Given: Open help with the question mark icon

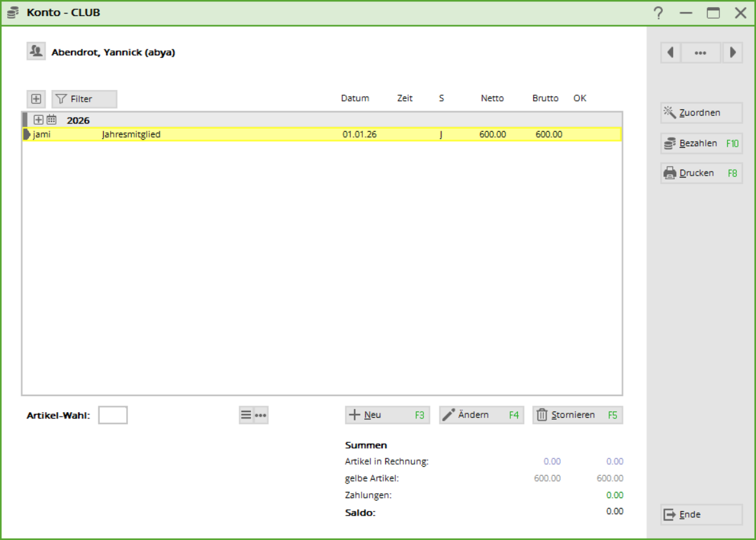Looking at the screenshot, I should point(658,13).
